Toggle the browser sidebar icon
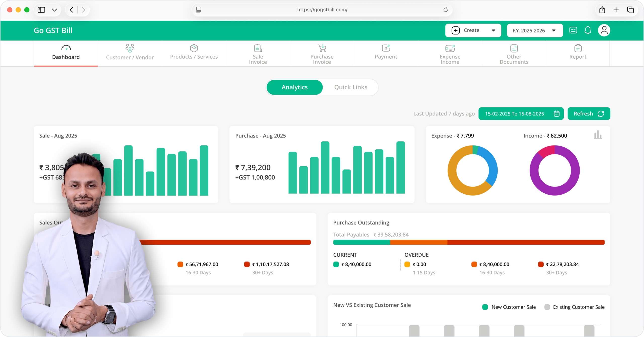Image resolution: width=644 pixels, height=337 pixels. [x=41, y=10]
